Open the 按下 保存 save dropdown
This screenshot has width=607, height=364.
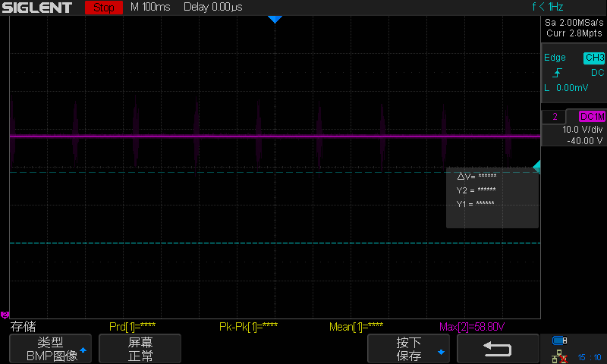408,349
